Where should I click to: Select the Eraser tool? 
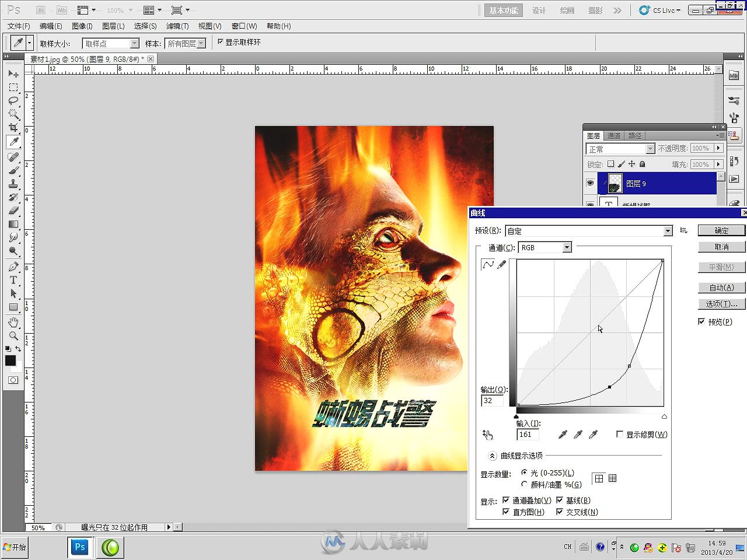coord(13,211)
